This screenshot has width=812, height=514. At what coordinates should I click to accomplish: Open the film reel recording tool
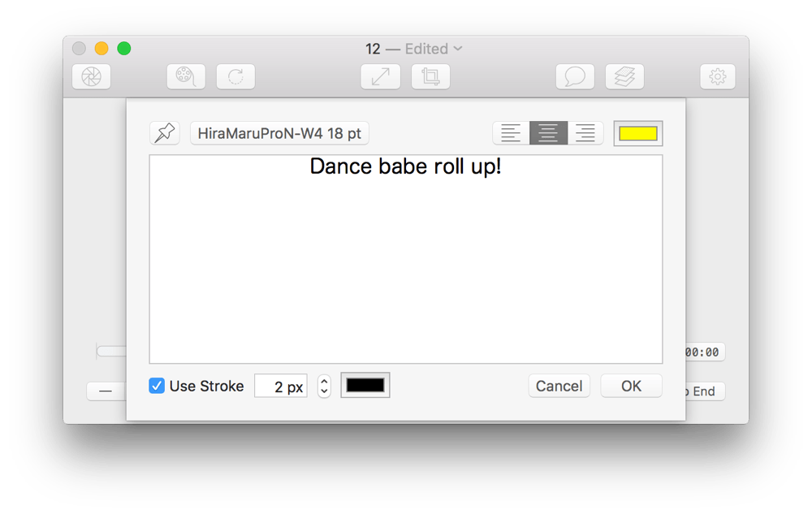[x=186, y=76]
